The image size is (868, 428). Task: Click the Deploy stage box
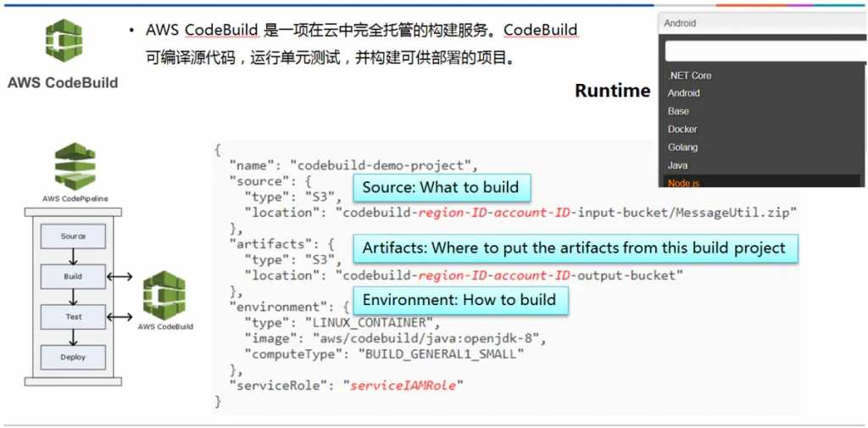73,357
